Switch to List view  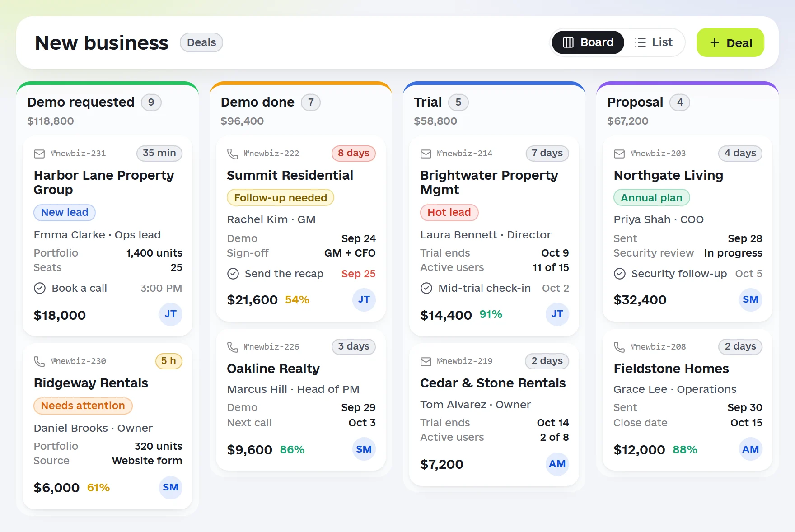[654, 42]
